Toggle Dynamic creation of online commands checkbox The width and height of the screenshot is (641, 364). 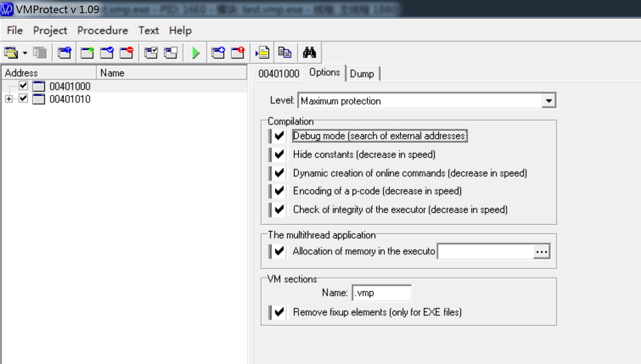tap(279, 173)
